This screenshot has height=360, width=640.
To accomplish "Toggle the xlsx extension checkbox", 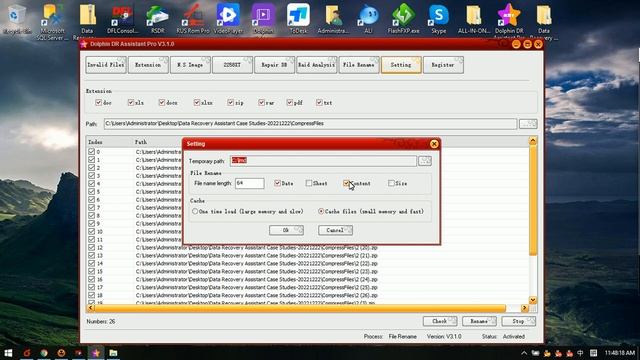I will click(x=197, y=102).
